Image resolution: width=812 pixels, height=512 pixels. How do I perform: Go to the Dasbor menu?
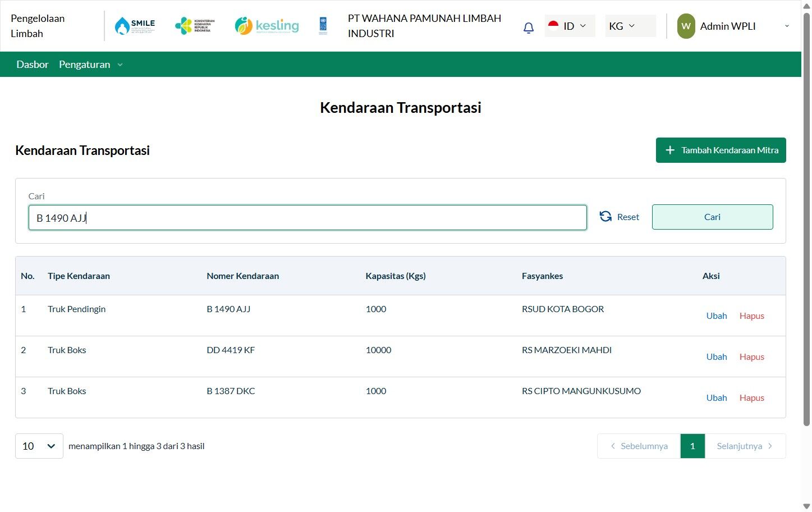[x=33, y=65]
